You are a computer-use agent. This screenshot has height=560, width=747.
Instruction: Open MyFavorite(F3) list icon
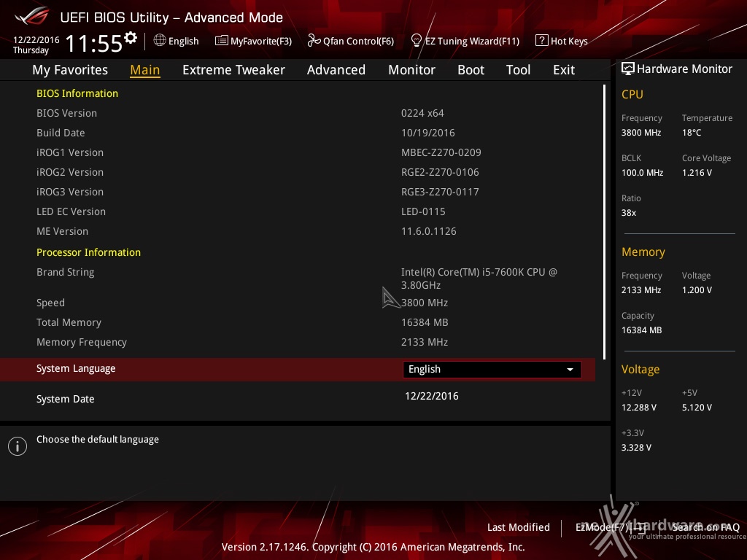click(222, 41)
